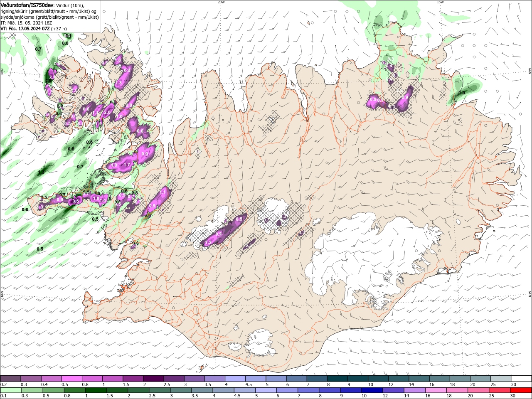This screenshot has width=532, height=399.
Task: Pick the pink 16–18 rain scale swatch
Action: 436,390
